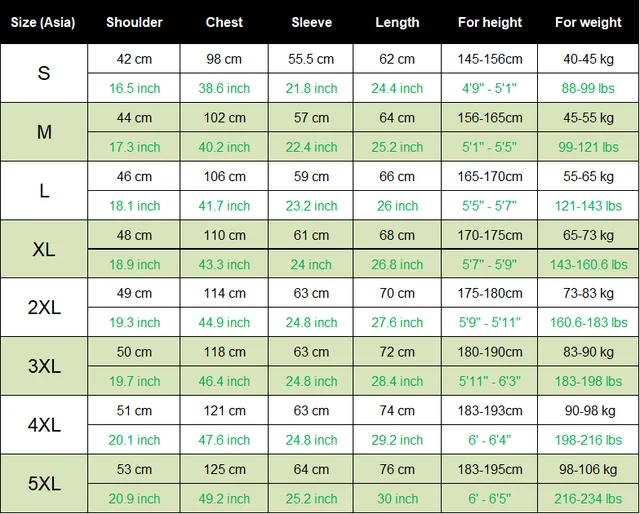Screen dimensions: 640x514
Task: Click the '175-180cm' height cell
Action: pyautogui.click(x=489, y=293)
